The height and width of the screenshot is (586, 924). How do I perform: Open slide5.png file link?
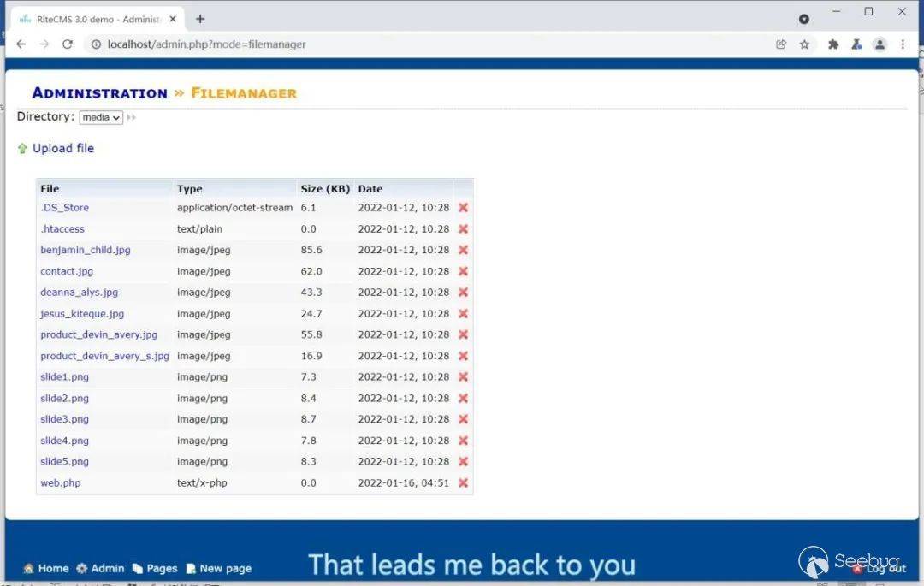64,462
